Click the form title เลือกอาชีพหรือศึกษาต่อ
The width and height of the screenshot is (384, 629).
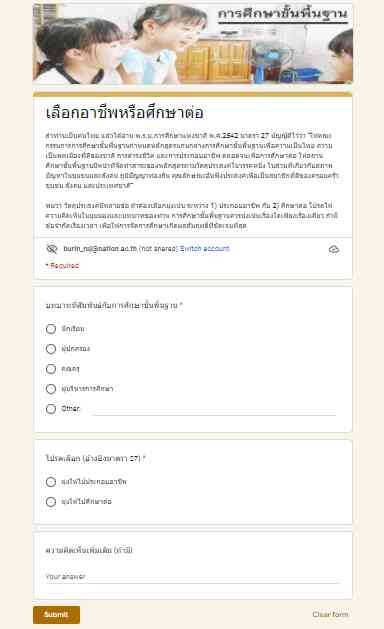[125, 113]
